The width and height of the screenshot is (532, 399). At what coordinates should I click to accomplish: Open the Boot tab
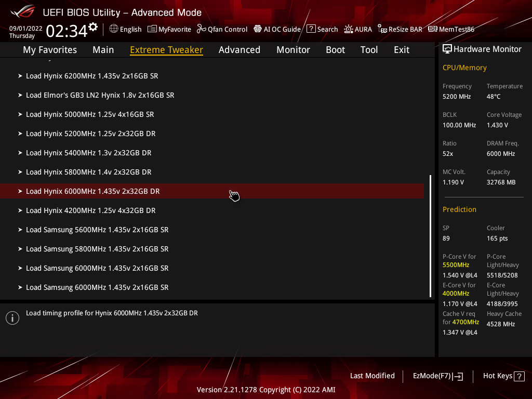(x=335, y=50)
